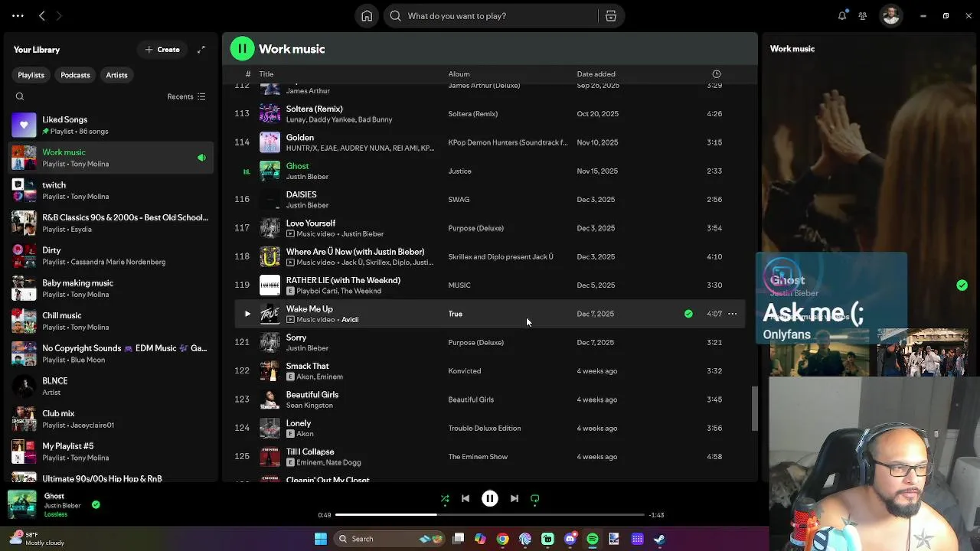Open Steam from taskbar
This screenshot has height=551, width=980.
tap(659, 539)
